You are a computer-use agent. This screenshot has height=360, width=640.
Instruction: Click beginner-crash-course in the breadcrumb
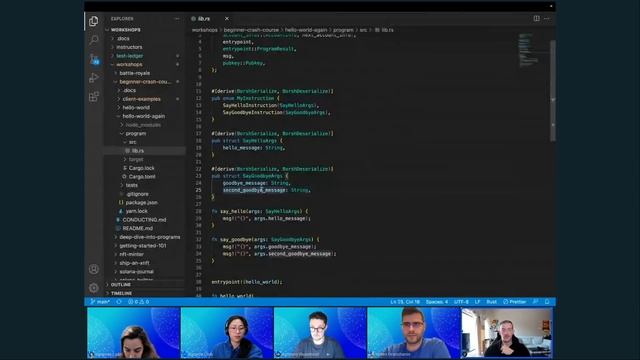(251, 30)
